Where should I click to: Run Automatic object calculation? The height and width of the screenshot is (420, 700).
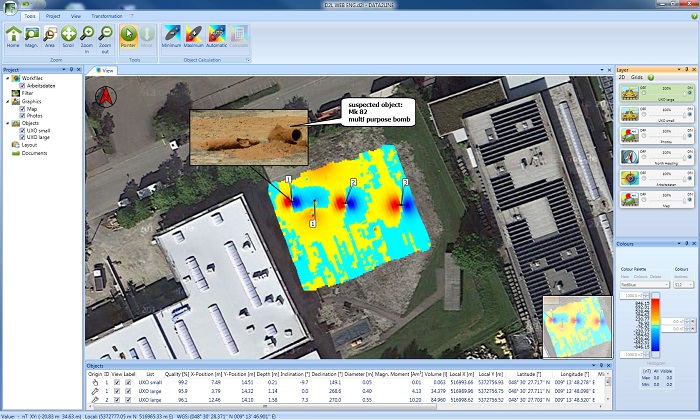tap(216, 35)
